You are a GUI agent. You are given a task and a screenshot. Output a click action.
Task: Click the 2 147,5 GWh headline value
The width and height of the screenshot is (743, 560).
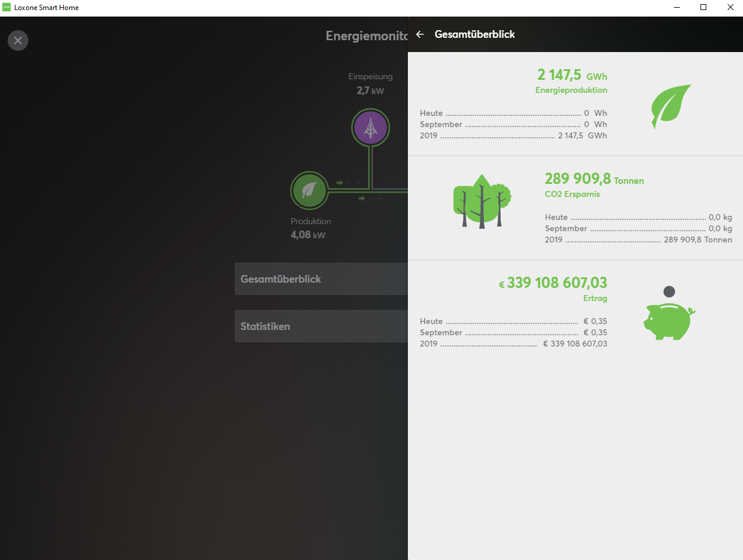(572, 75)
